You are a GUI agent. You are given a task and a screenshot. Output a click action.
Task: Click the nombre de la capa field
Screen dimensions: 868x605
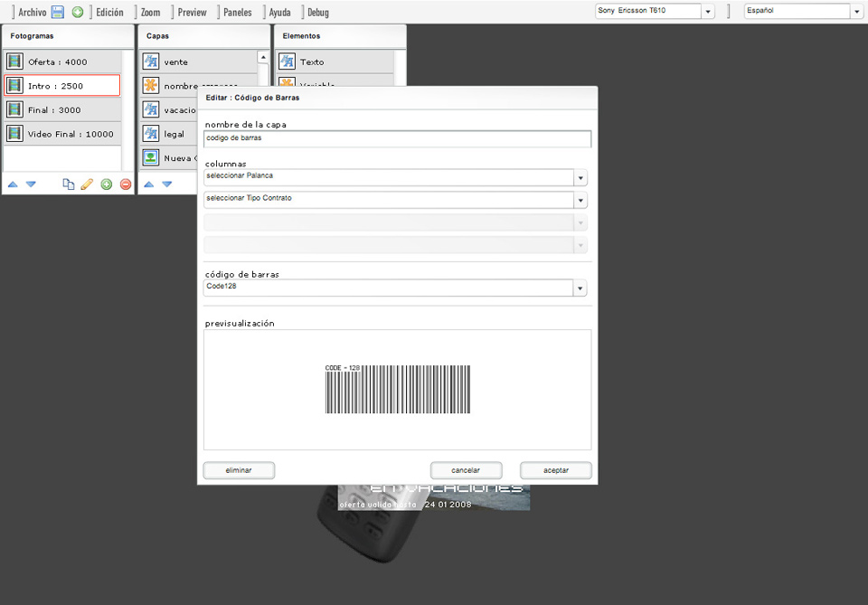397,138
